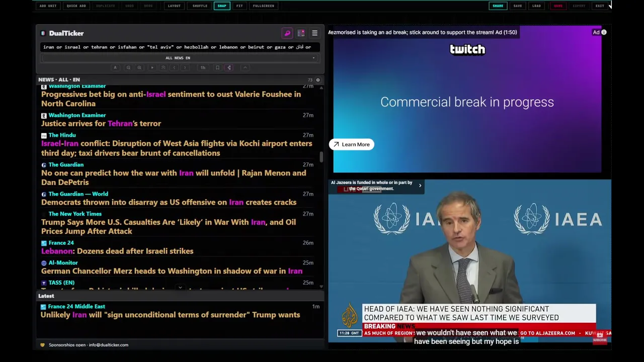Click the play ticker icon
This screenshot has width=644, height=362.
tap(152, 67)
